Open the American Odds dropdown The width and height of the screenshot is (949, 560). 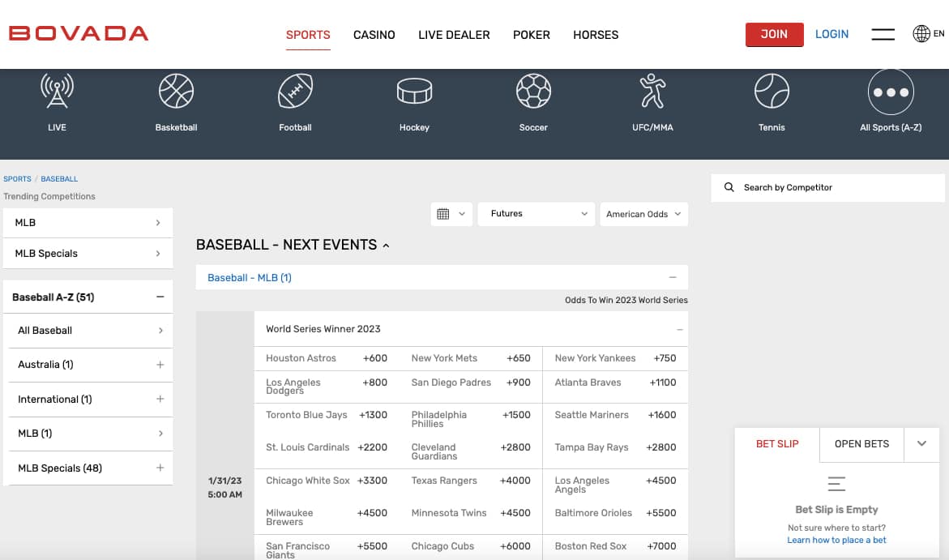pyautogui.click(x=644, y=214)
